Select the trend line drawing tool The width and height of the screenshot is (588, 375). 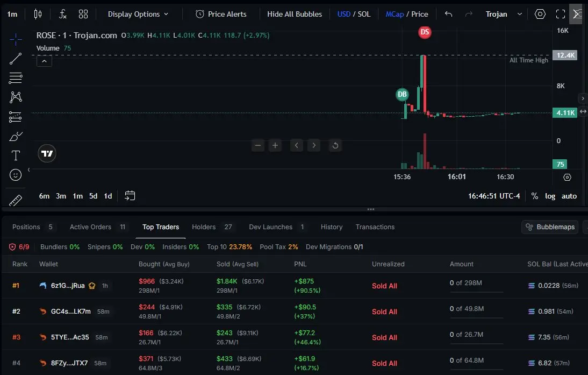(16, 59)
